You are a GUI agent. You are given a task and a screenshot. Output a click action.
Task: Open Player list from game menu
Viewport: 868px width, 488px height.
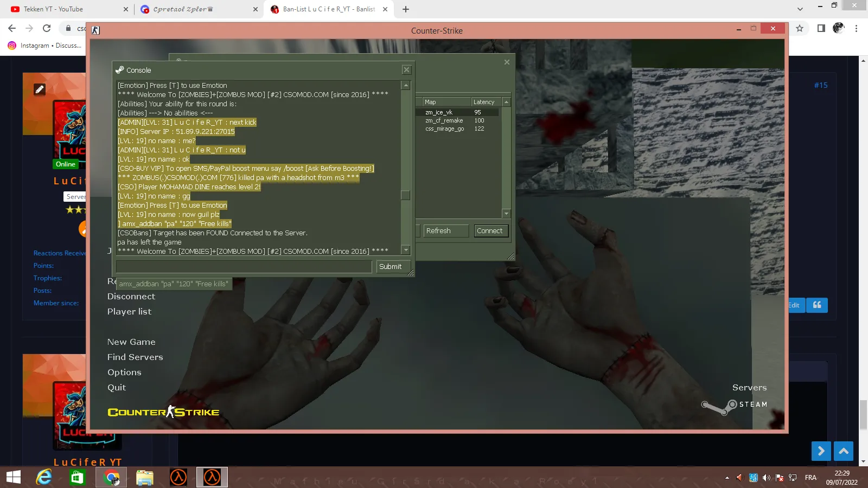(129, 312)
